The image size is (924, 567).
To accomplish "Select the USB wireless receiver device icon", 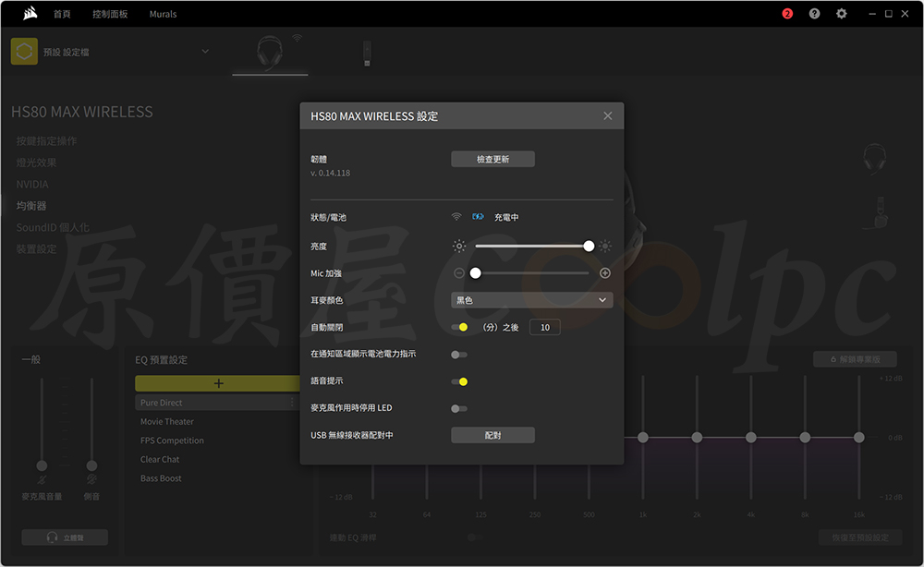I will tap(369, 53).
